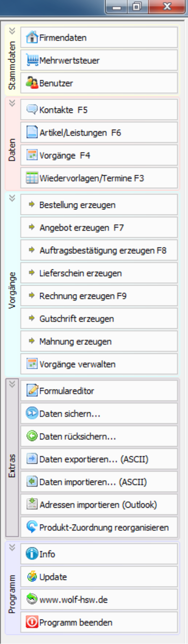Click the Daten sichern backup icon
Viewport: 188px width, 644px height.
pos(32,413)
